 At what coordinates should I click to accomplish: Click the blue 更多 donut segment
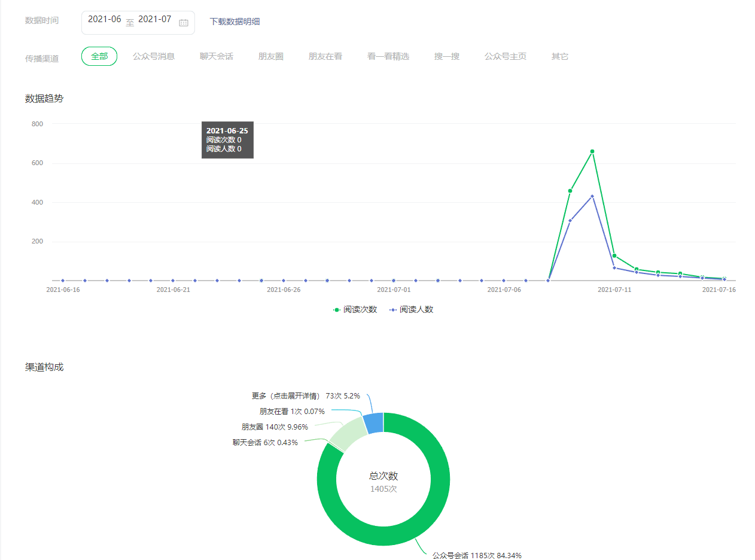[373, 423]
